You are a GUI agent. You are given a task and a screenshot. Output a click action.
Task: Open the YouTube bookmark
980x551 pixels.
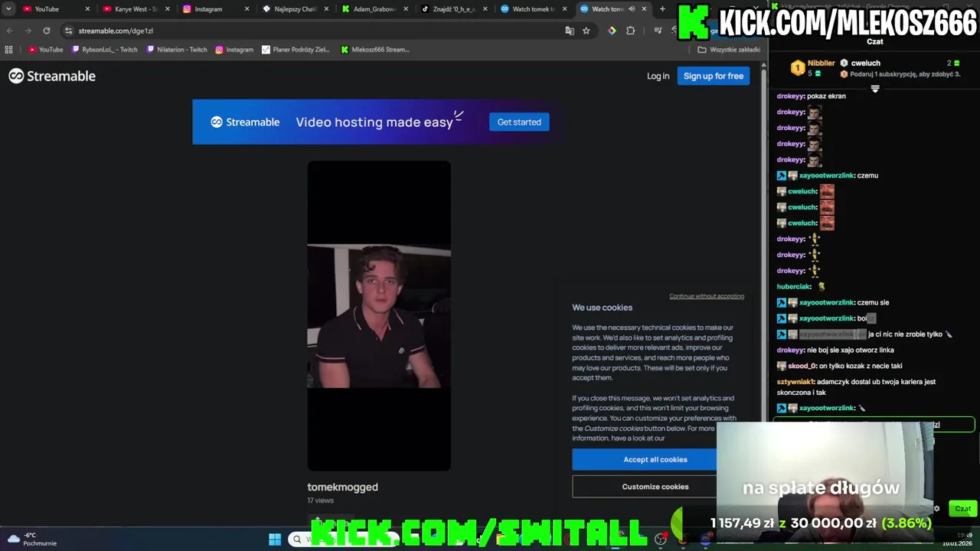tap(45, 50)
